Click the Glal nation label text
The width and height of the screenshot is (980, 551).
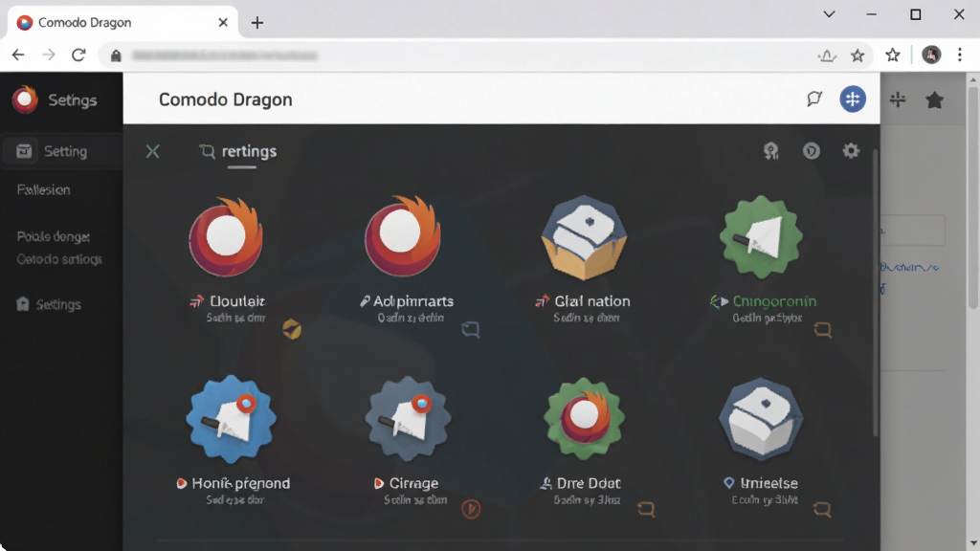point(591,301)
